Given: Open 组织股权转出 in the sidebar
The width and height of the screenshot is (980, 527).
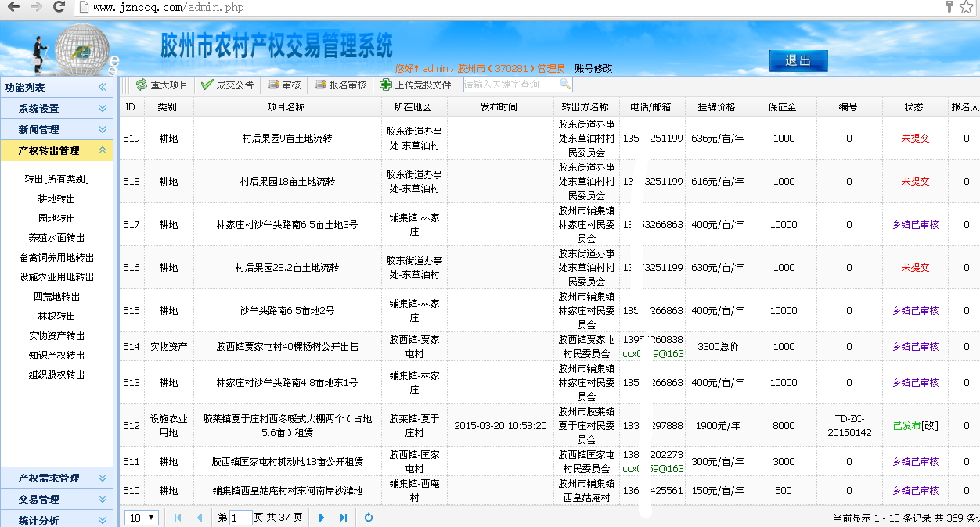Looking at the screenshot, I should (x=57, y=375).
